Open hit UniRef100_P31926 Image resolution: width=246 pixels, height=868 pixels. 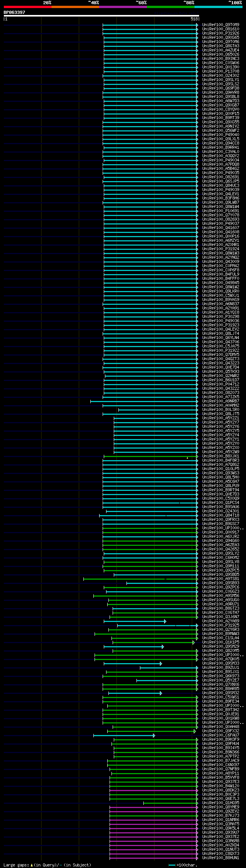coord(221,33)
